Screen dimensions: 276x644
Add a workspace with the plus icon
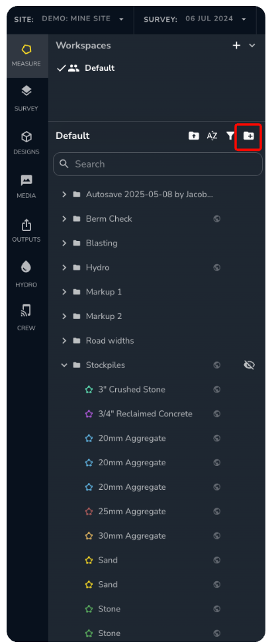click(236, 46)
